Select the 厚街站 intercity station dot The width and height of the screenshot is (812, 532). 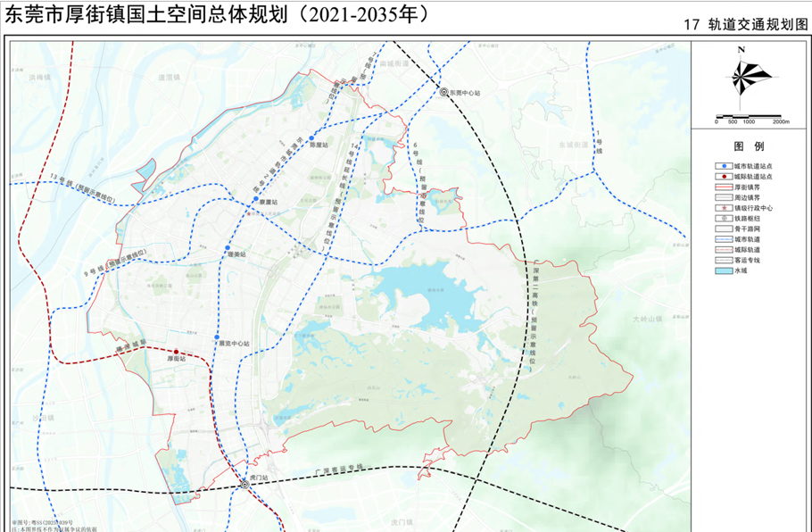pyautogui.click(x=177, y=352)
